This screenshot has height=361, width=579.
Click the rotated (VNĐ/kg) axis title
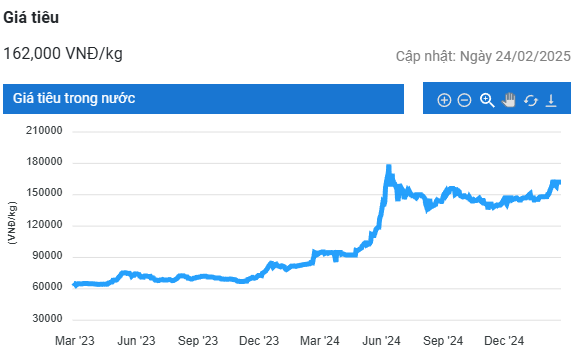(x=12, y=223)
